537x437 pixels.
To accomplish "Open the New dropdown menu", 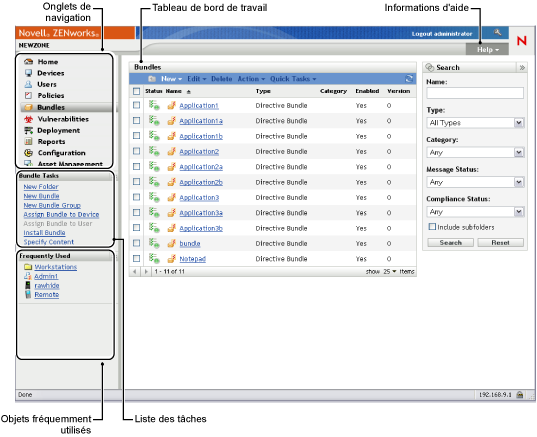I will click(x=172, y=79).
